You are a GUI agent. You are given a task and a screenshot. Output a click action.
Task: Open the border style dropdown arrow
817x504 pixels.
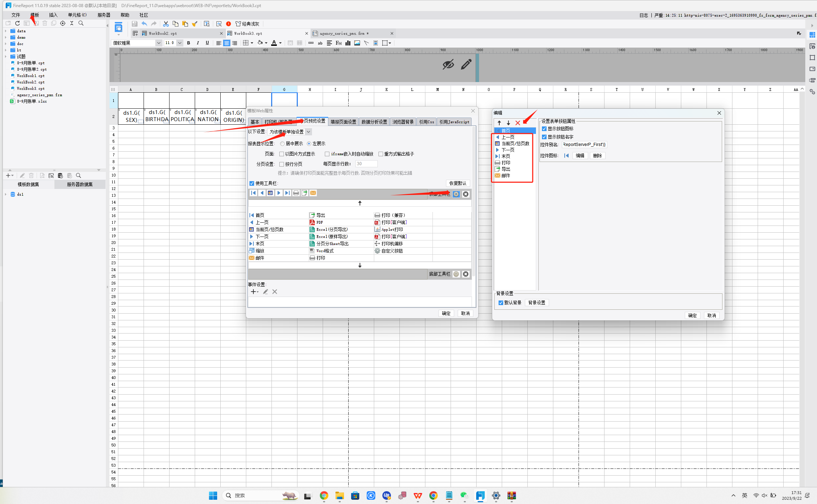[x=252, y=43]
